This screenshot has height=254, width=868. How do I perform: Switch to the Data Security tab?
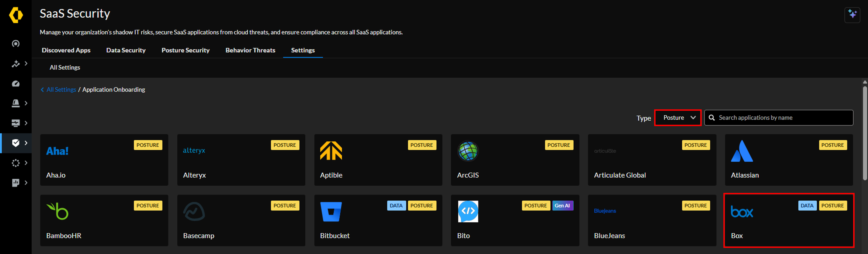pyautogui.click(x=126, y=50)
